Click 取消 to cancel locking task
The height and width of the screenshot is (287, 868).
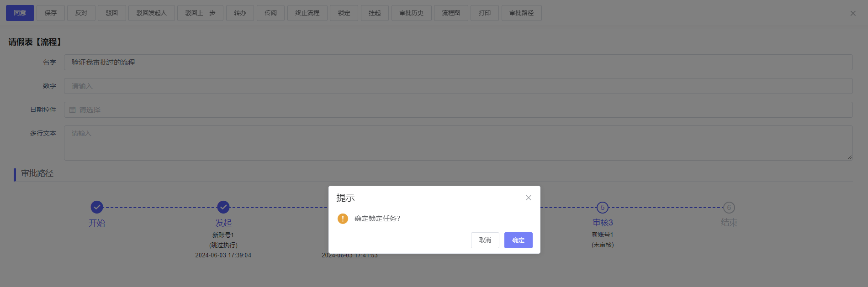click(x=485, y=240)
